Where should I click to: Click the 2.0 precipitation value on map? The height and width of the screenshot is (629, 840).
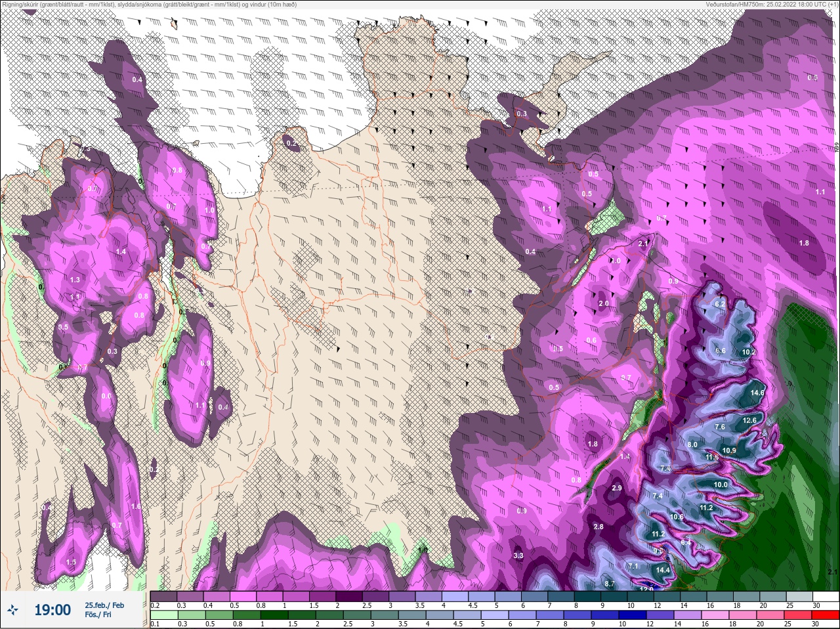coord(604,304)
